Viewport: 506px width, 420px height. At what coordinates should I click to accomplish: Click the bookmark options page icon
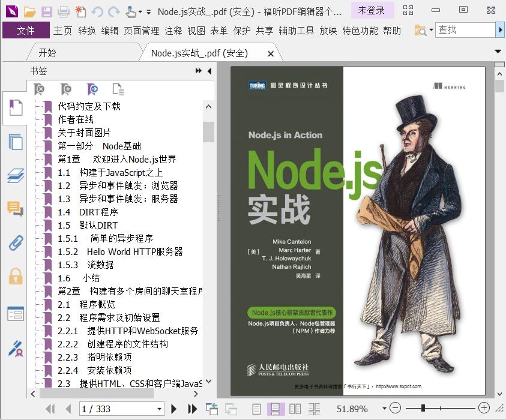(118, 89)
